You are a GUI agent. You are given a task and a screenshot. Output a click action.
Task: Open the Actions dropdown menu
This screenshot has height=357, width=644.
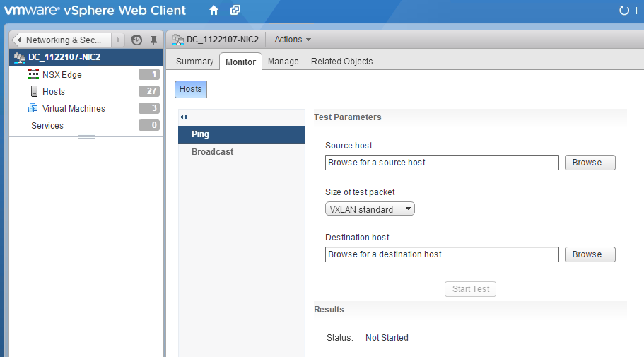tap(293, 40)
